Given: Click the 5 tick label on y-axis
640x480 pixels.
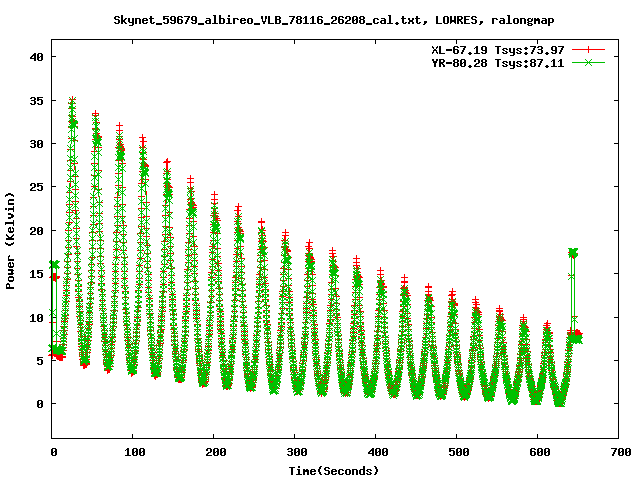Looking at the screenshot, I should [x=40, y=360].
